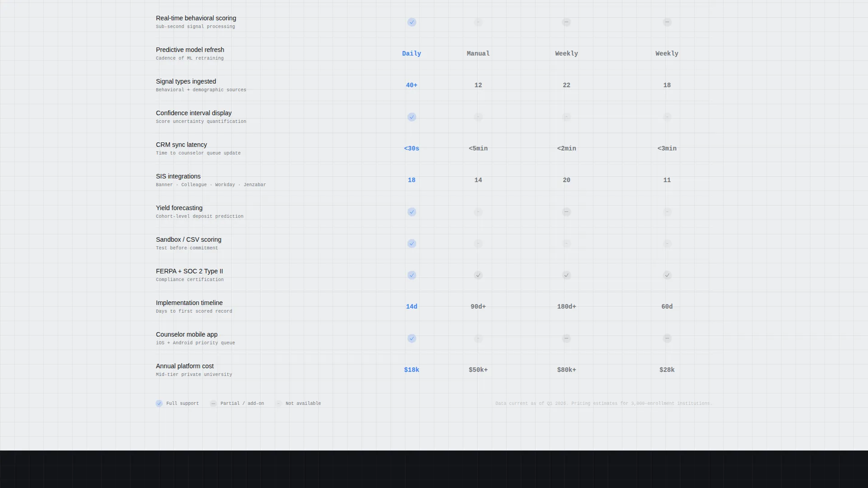Click the 'Daily' model refresh value

[411, 53]
